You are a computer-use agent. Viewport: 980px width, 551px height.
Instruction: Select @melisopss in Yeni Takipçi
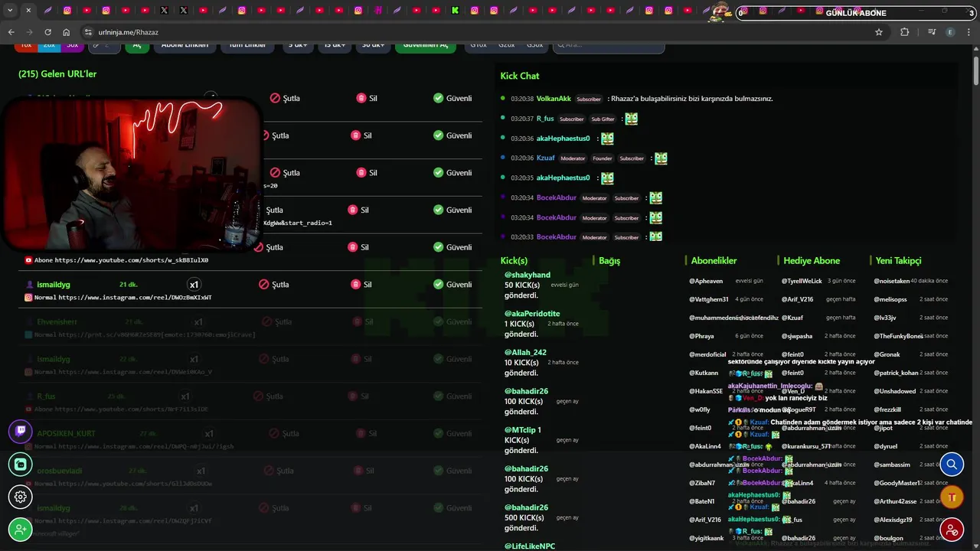click(x=890, y=299)
